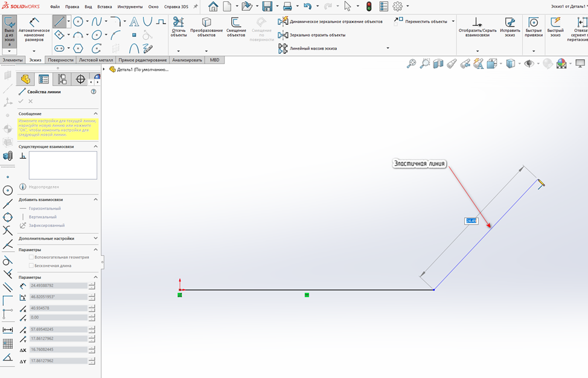This screenshot has height=378, width=588.
Task: Click the Rebuild traffic light icon
Action: (369, 7)
